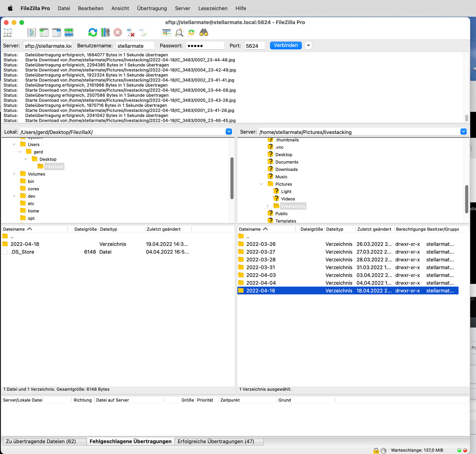Collapse the Users folder in local tree
Viewport: 476px width, 454px height.
[x=14, y=144]
